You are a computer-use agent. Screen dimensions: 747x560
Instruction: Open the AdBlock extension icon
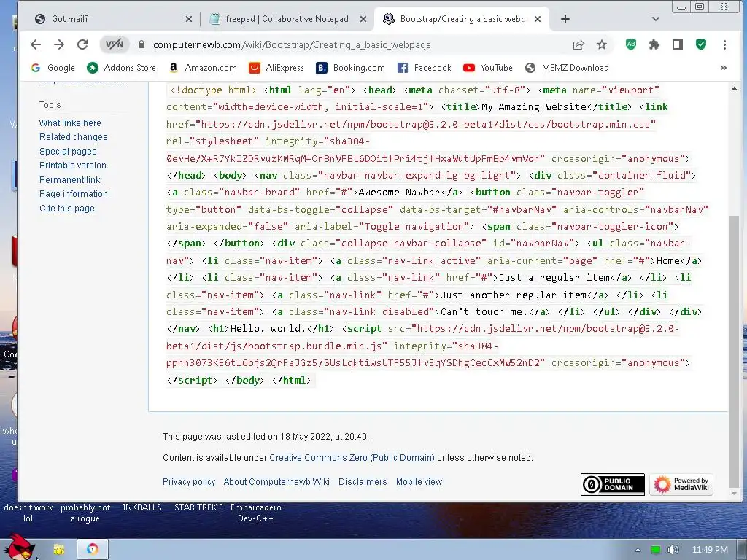click(x=631, y=44)
